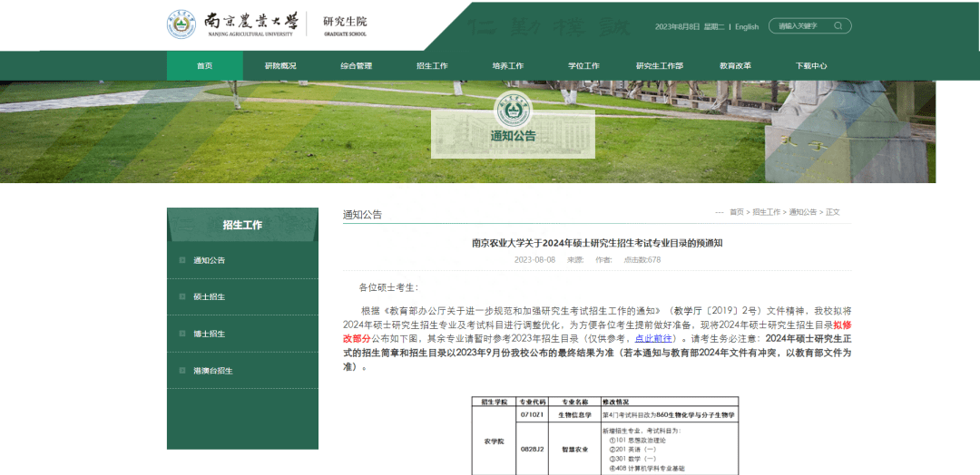The height and width of the screenshot is (475, 980).
Task: Click the search magnifier icon
Action: pos(838,26)
